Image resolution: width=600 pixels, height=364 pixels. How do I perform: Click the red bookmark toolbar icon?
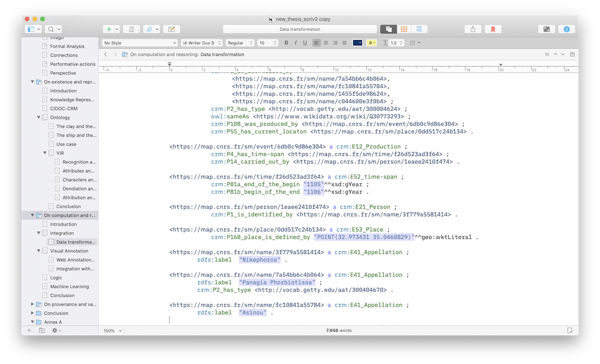(x=492, y=29)
